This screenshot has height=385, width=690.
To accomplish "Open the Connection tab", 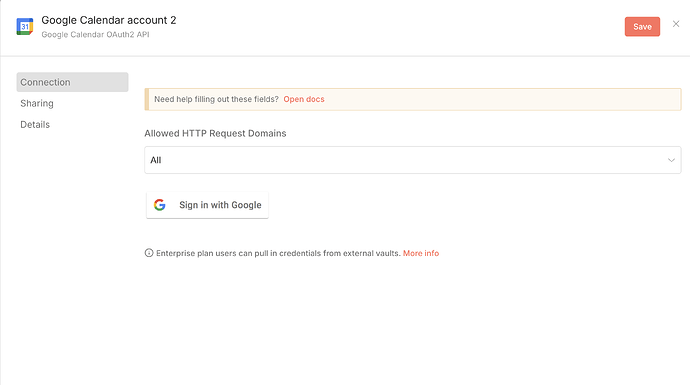I will tap(72, 82).
